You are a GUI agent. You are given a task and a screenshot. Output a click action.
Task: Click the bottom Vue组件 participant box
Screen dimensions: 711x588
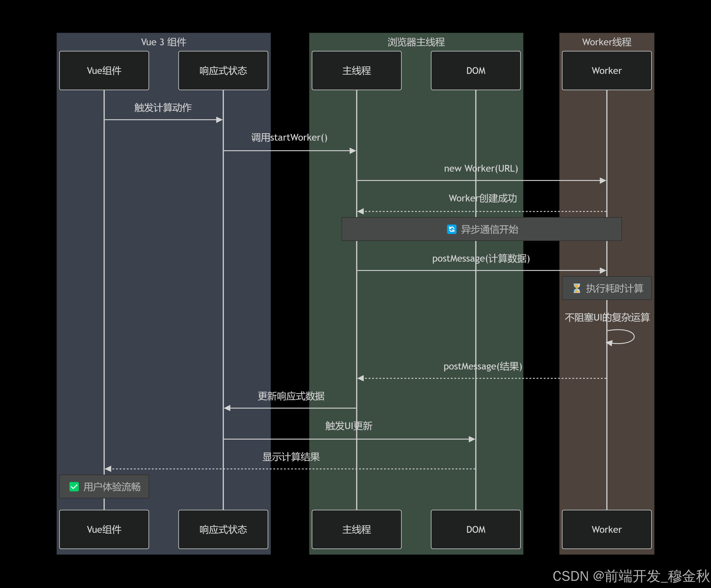(104, 529)
